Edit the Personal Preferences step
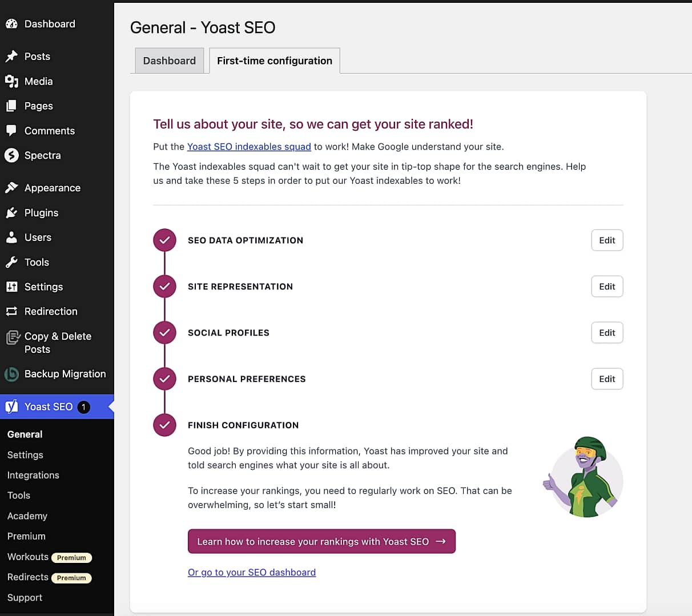The height and width of the screenshot is (616, 692). click(x=607, y=379)
